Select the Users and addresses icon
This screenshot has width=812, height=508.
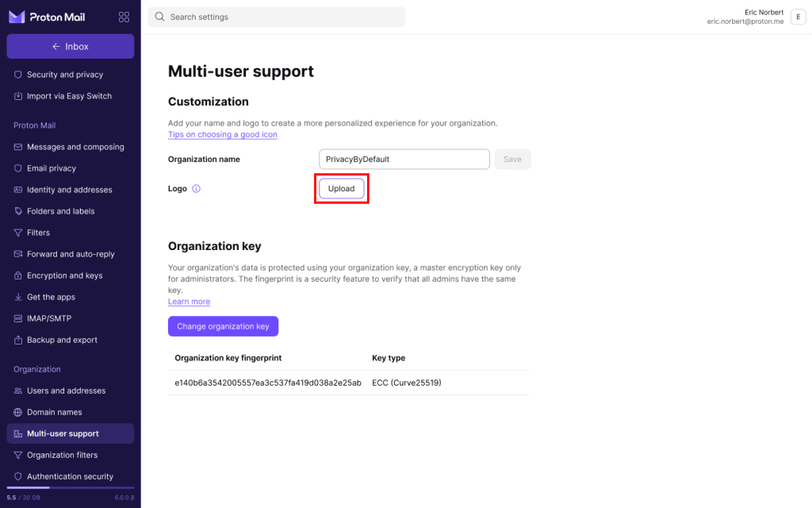point(17,391)
